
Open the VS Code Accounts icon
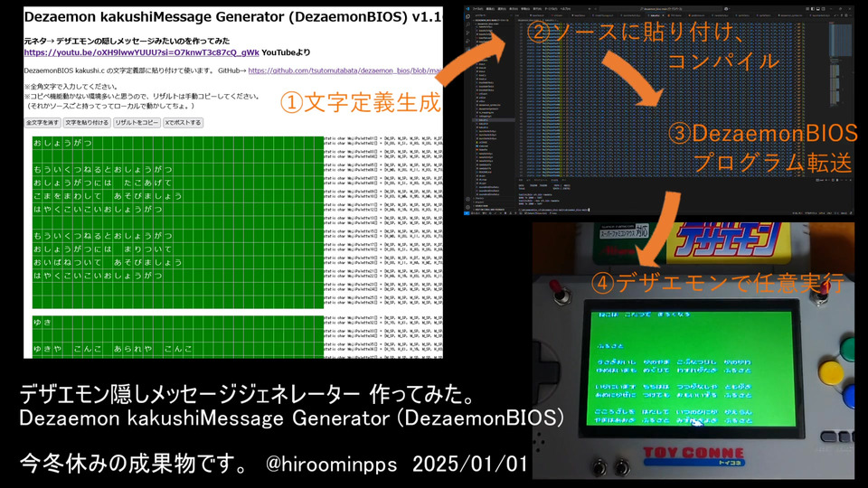467,199
